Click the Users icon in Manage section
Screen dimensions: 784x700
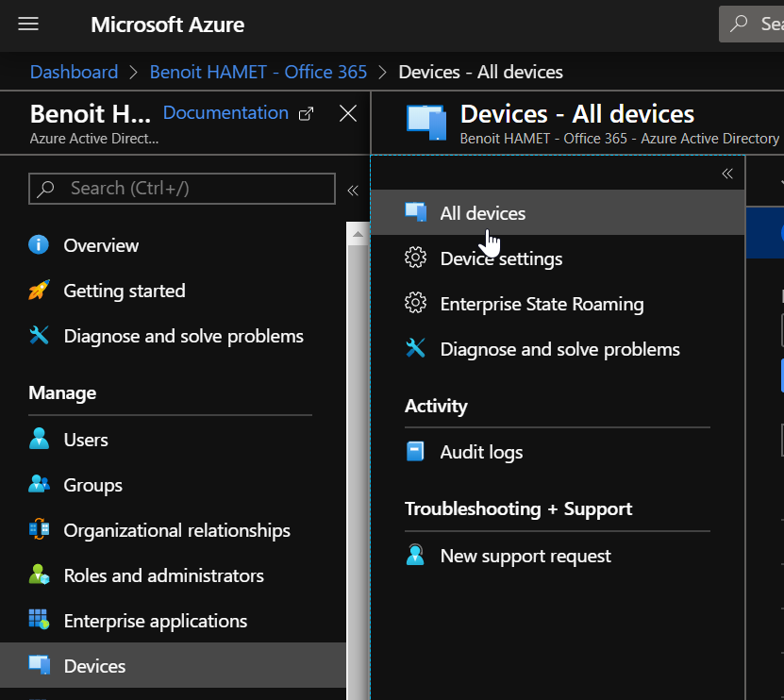[39, 440]
